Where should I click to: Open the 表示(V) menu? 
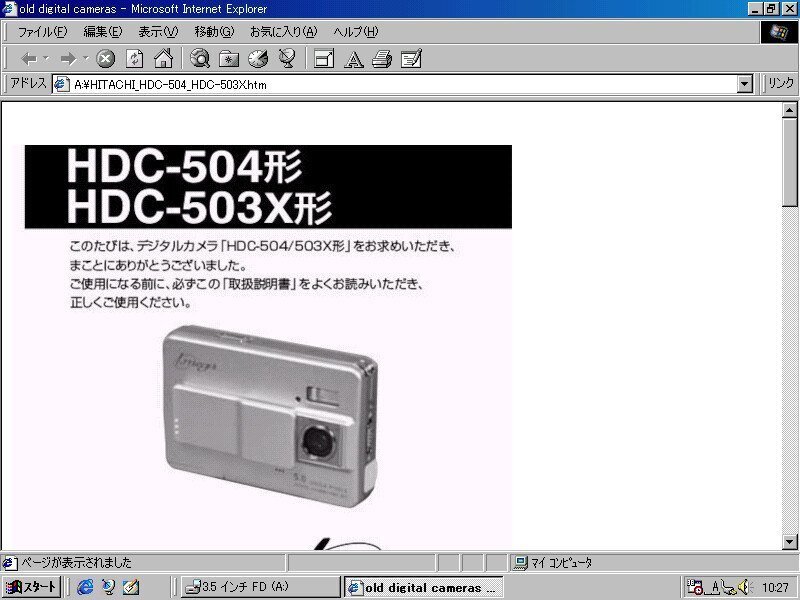pos(158,32)
